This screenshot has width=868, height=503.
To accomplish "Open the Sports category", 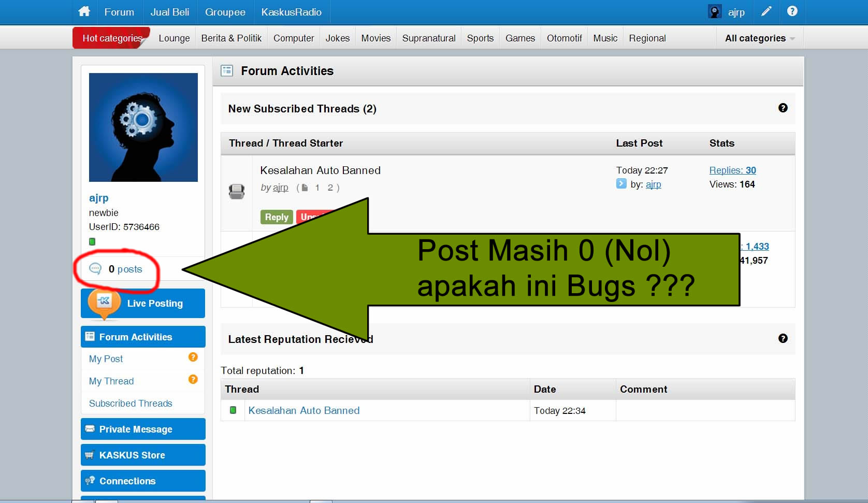I will (480, 38).
